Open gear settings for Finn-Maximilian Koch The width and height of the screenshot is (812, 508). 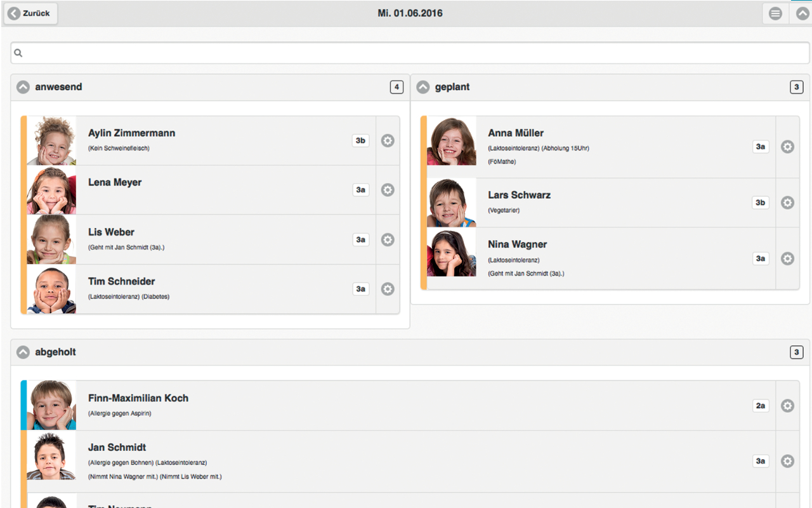[787, 406]
